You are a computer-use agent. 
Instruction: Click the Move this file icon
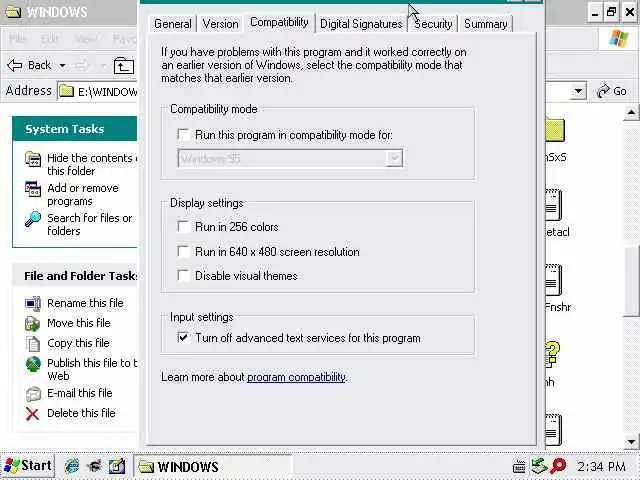[33, 324]
